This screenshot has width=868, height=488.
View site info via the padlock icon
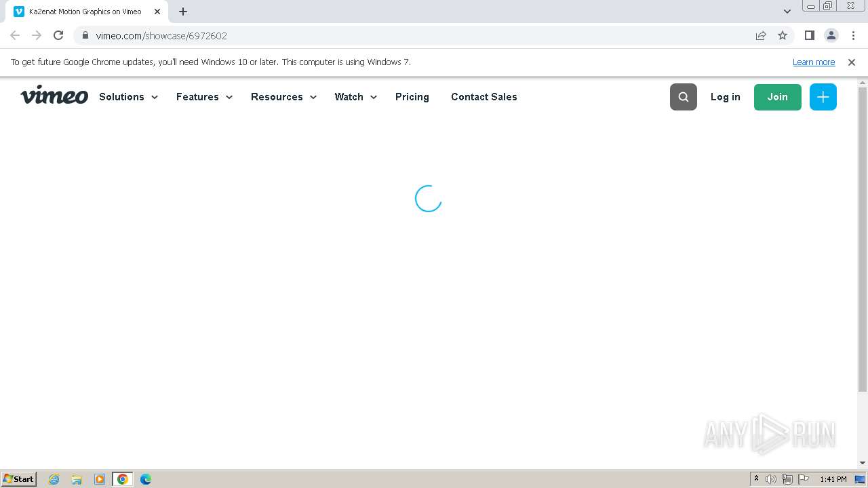(x=85, y=35)
